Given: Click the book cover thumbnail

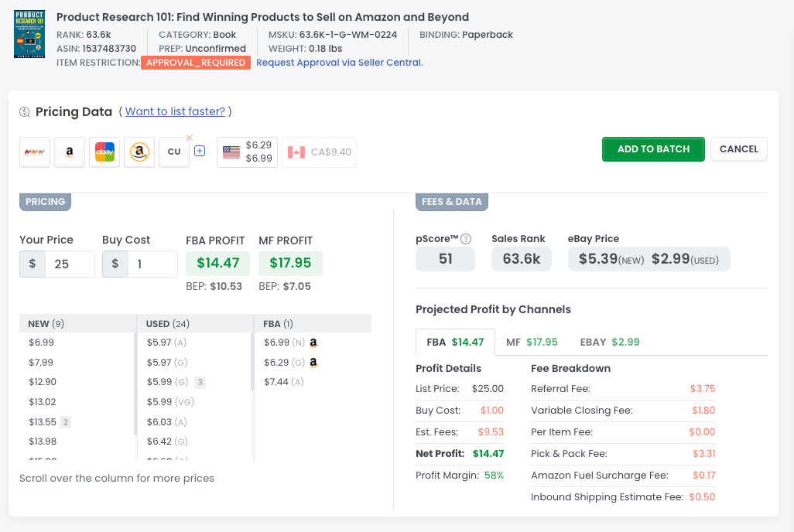Looking at the screenshot, I should (x=29, y=34).
